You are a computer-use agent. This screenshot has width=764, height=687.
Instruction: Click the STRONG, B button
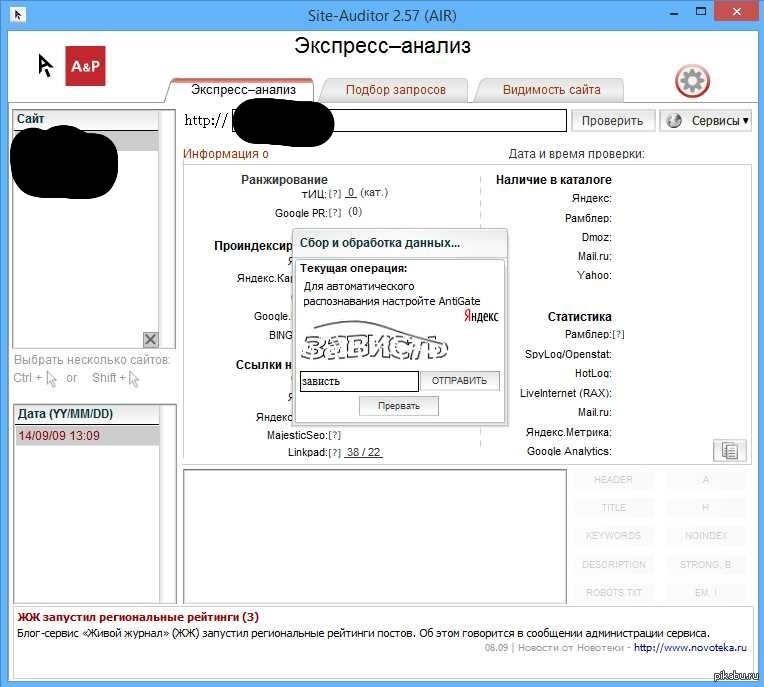pos(706,565)
